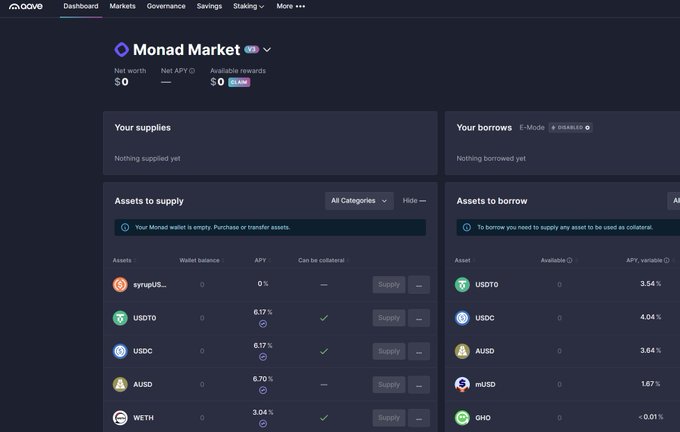Screen dimensions: 680x432
Task: Open more options for USDC supply row
Action: click(x=419, y=351)
